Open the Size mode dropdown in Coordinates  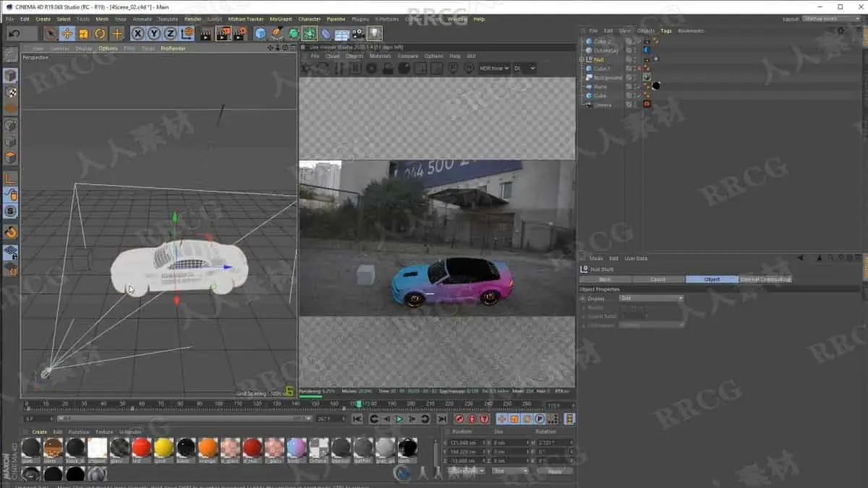tap(509, 471)
